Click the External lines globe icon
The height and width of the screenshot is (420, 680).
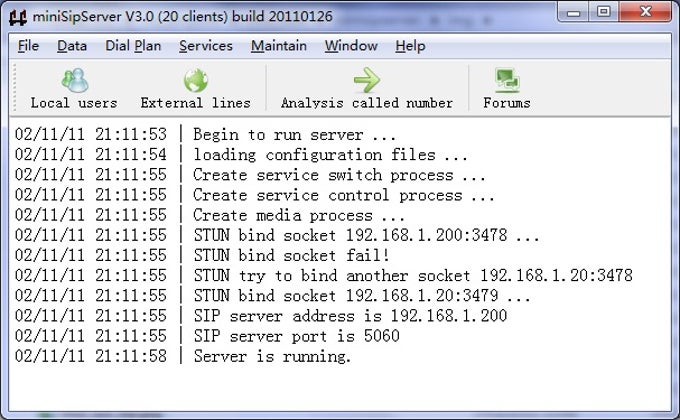pos(195,80)
